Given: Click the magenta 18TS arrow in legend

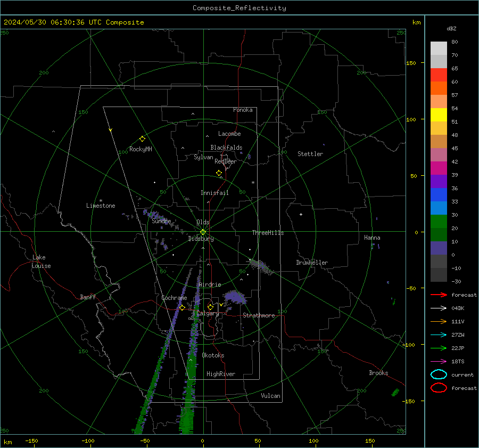Looking at the screenshot, I should tap(439, 362).
